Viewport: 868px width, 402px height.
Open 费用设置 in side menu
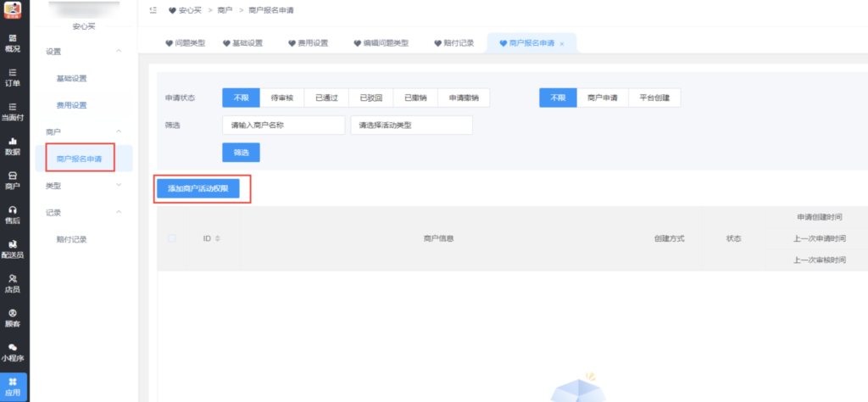tap(71, 105)
